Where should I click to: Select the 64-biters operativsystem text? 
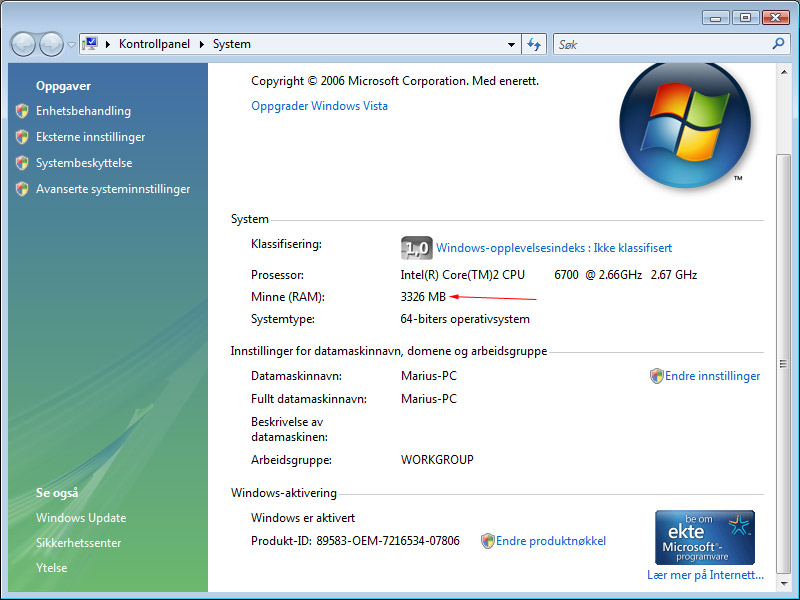465,319
